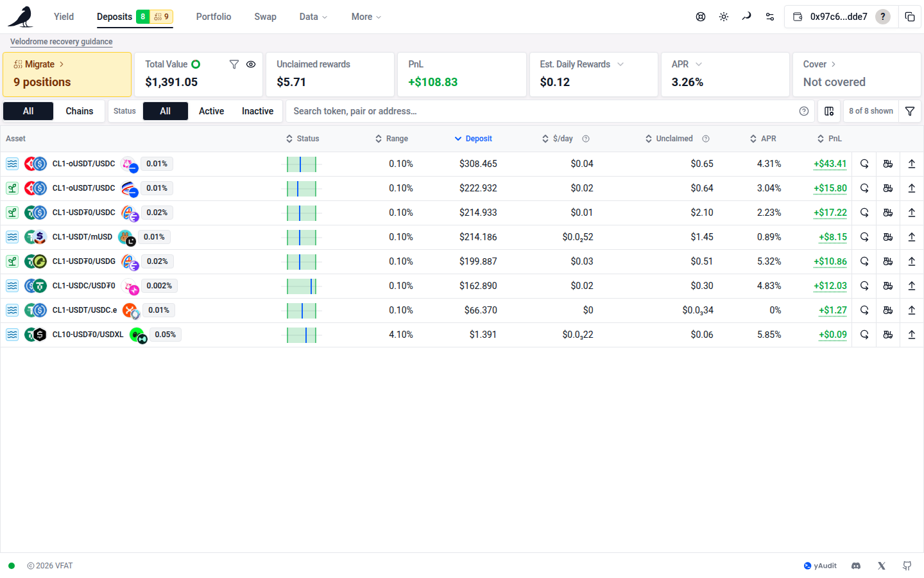The width and height of the screenshot is (924, 578).
Task: Toggle the light theme sun icon
Action: pyautogui.click(x=724, y=17)
